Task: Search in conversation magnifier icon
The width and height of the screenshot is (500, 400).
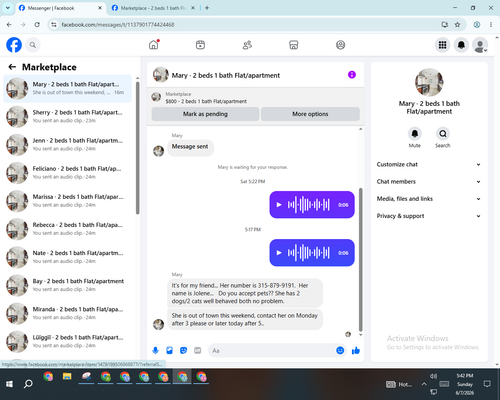Action: click(x=443, y=134)
